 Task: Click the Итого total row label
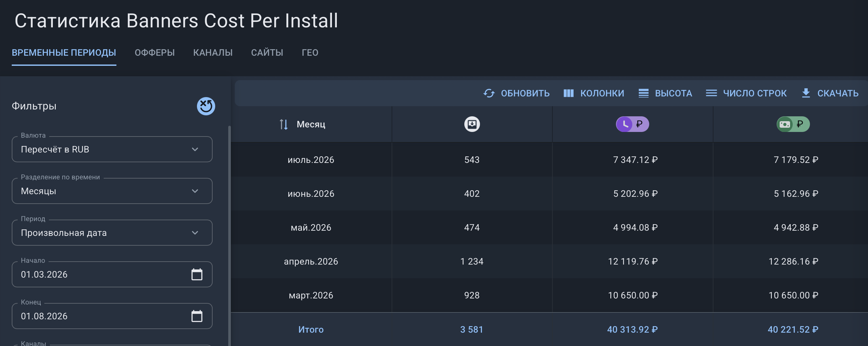(x=311, y=329)
